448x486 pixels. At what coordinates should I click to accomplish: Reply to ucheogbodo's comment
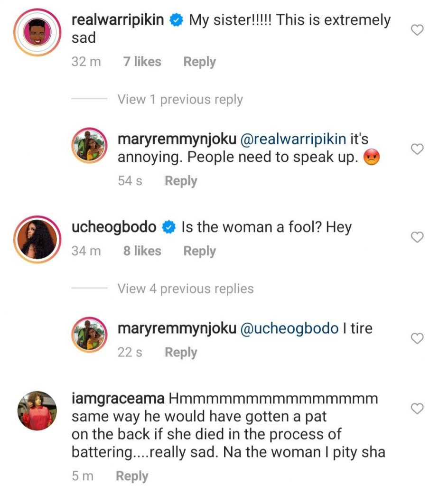tap(199, 251)
